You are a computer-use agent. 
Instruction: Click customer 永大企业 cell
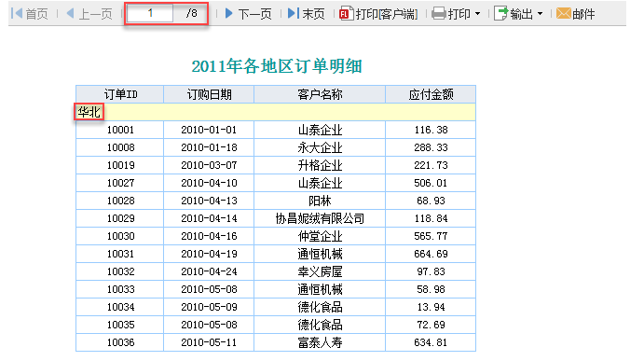click(x=320, y=147)
